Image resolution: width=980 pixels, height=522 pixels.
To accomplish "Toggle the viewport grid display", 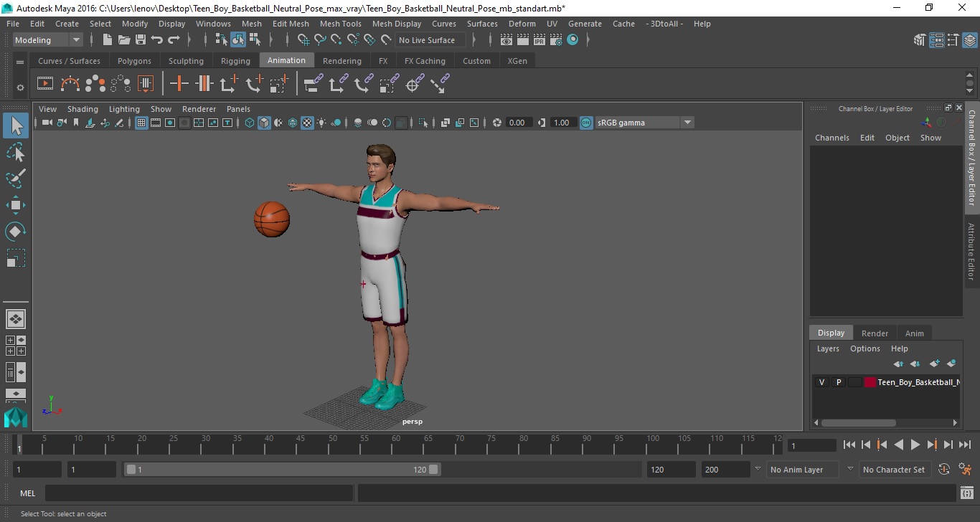I will tap(141, 123).
